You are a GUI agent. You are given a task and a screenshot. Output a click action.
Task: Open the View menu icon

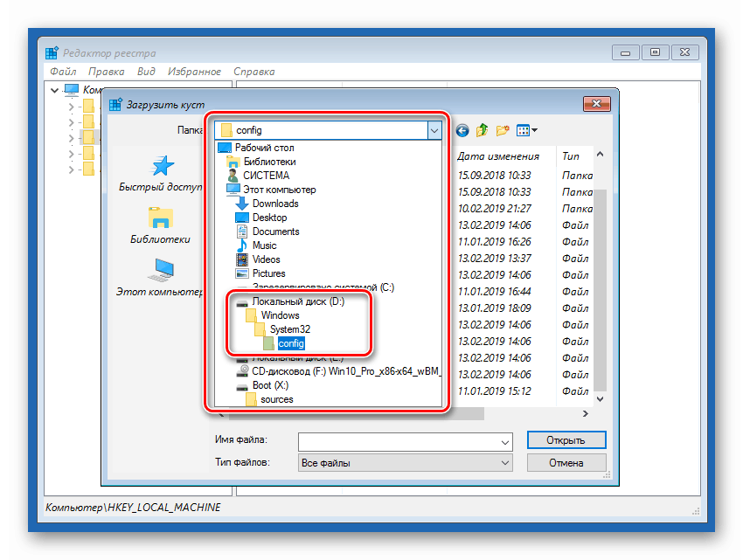click(x=526, y=130)
